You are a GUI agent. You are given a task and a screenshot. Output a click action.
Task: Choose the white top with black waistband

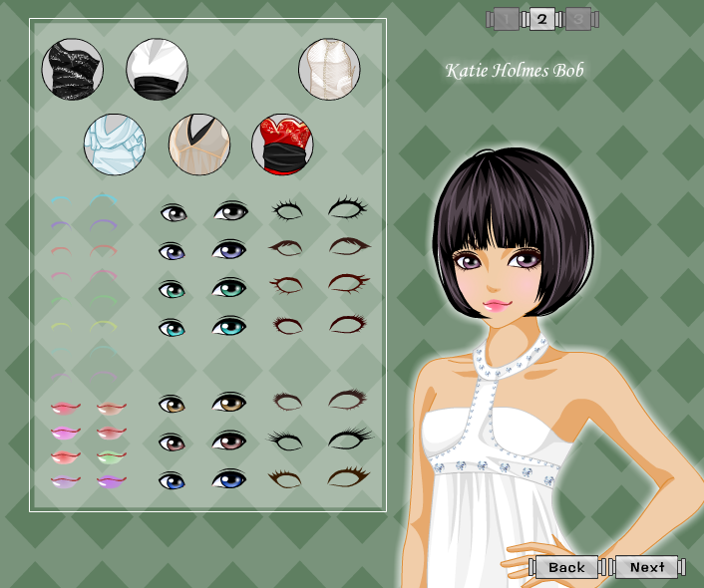click(157, 69)
